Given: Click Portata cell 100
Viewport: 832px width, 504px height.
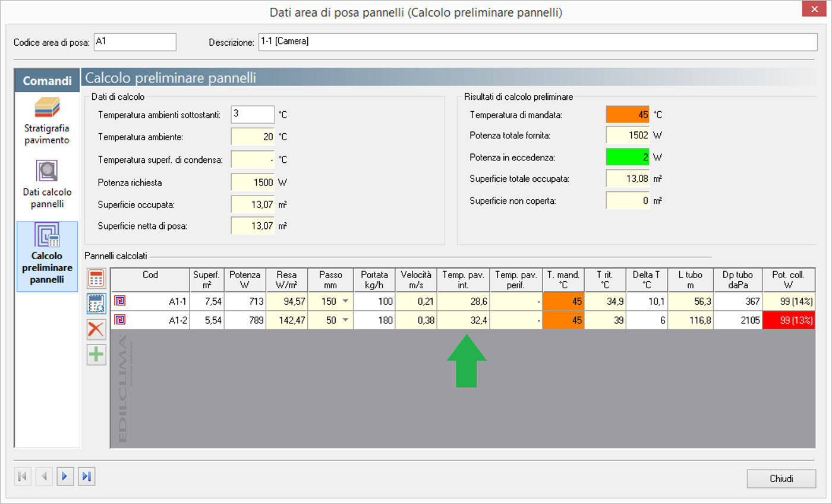Looking at the screenshot, I should pyautogui.click(x=375, y=302).
